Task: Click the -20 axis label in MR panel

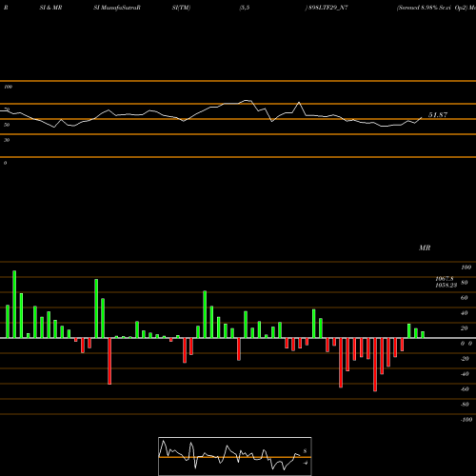Action: 465,359
